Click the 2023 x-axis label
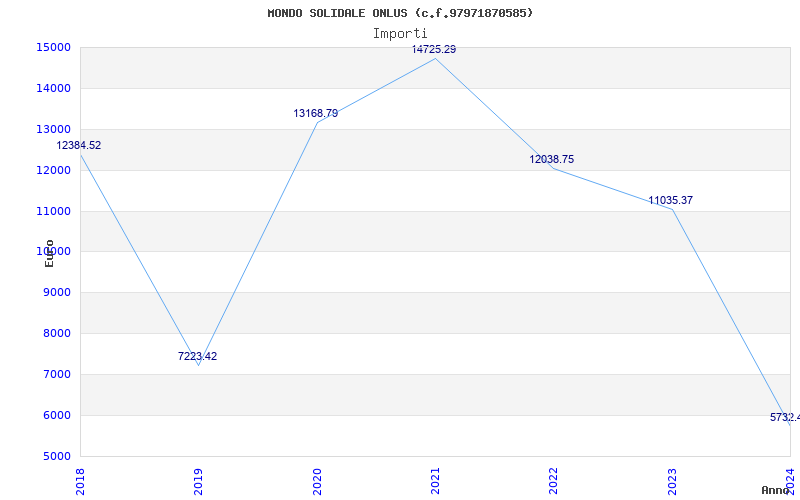This screenshot has width=800, height=500. (x=672, y=482)
